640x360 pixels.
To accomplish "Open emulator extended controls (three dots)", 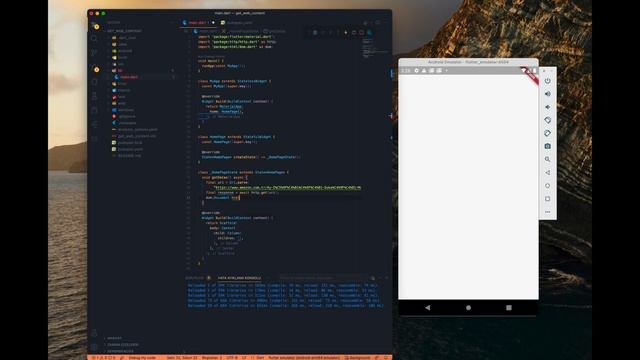I will [x=548, y=212].
